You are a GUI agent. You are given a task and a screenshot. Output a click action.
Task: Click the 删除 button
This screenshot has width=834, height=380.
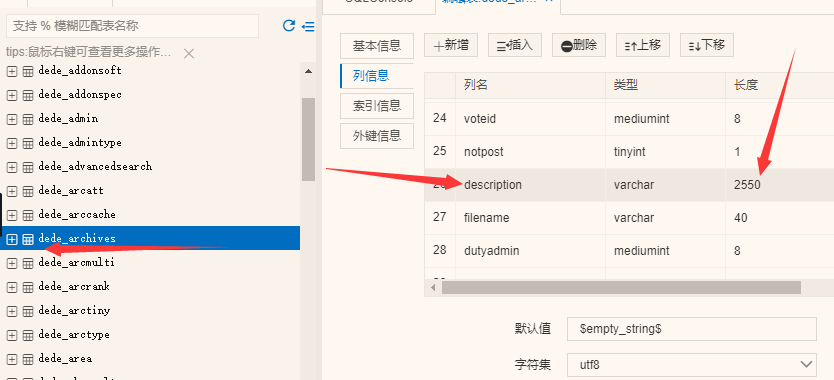(579, 45)
